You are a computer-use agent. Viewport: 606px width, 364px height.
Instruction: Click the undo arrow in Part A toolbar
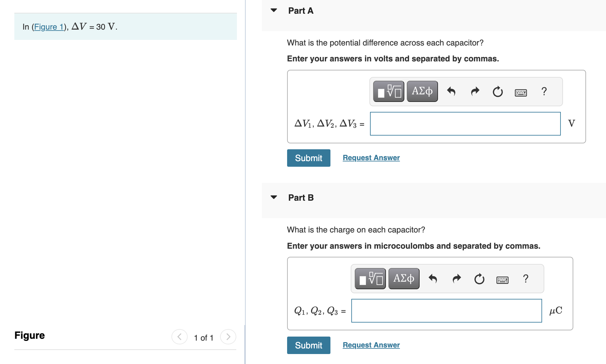[452, 91]
